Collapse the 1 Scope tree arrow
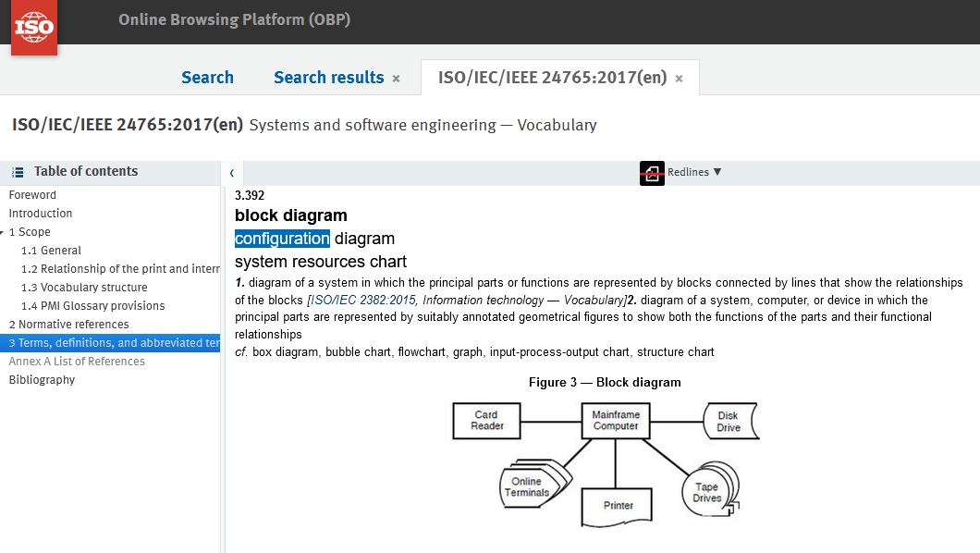This screenshot has width=980, height=553. point(3,232)
